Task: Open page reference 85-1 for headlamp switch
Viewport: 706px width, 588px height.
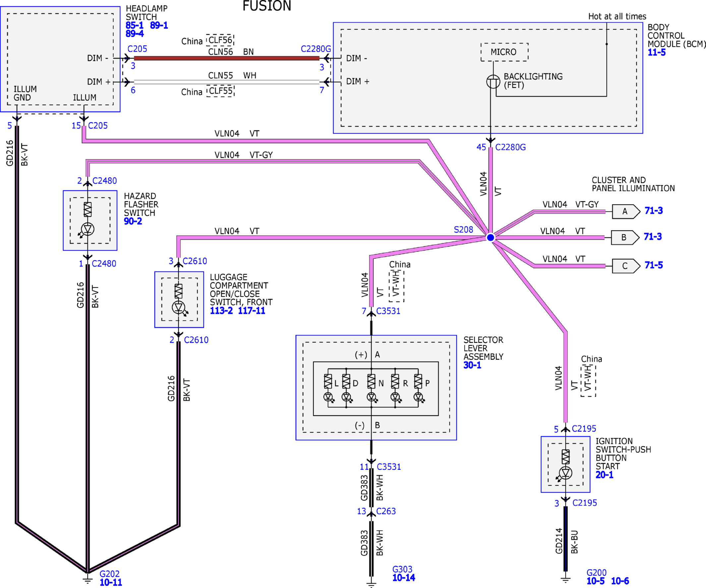Action: [135, 25]
